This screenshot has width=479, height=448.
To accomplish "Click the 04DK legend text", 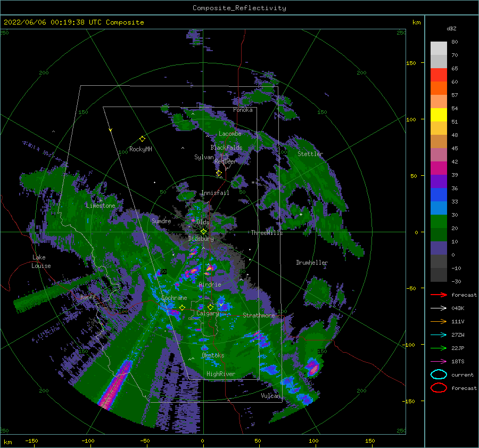I will pos(458,308).
